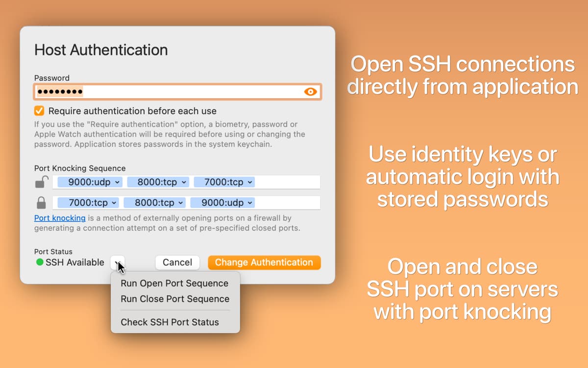The width and height of the screenshot is (588, 368).
Task: Choose Check SSH Port Status
Action: coord(169,322)
